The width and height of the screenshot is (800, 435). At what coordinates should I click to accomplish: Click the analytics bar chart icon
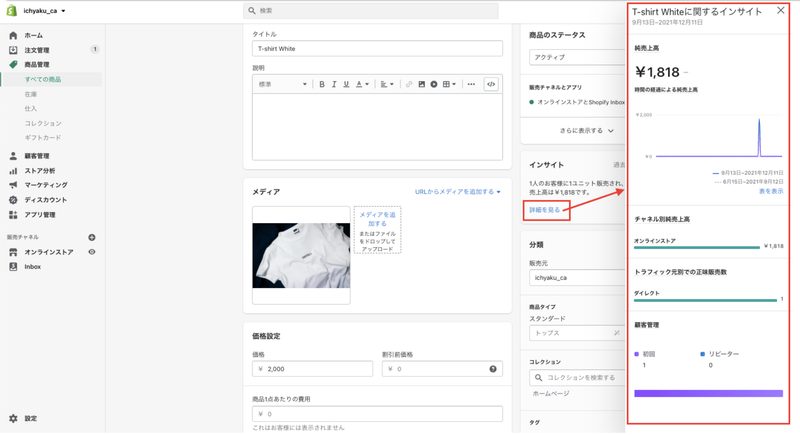click(x=13, y=171)
